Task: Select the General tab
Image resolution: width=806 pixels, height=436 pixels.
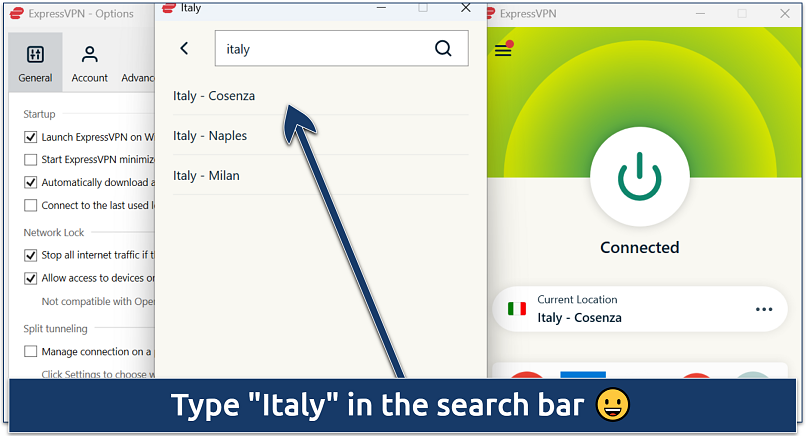Action: (35, 63)
